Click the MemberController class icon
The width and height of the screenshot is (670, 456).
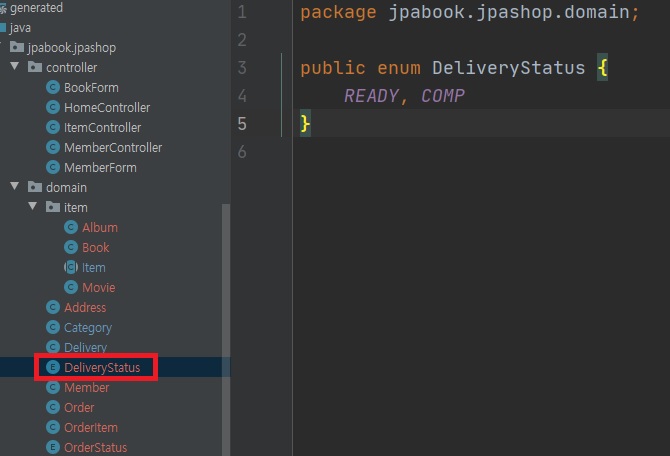pos(53,147)
